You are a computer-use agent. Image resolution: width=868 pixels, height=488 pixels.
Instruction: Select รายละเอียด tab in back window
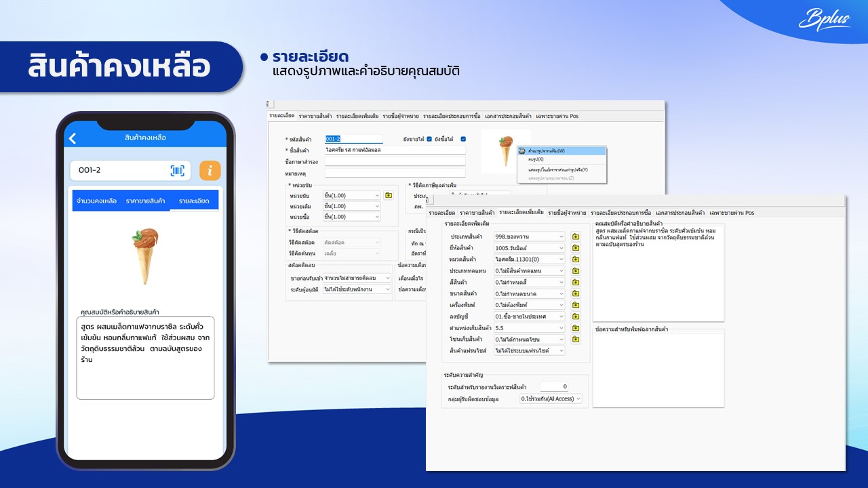(281, 116)
